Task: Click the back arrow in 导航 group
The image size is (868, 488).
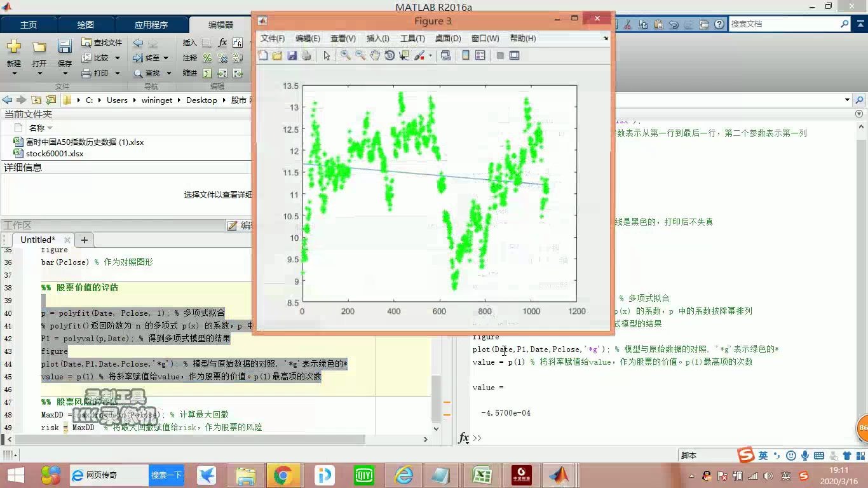Action: [x=138, y=43]
